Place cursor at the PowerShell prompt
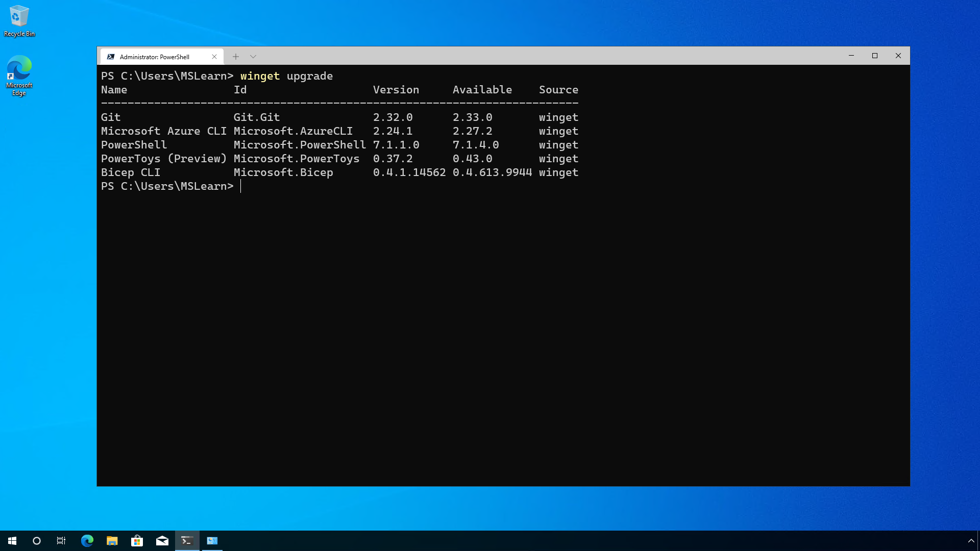 (x=240, y=186)
